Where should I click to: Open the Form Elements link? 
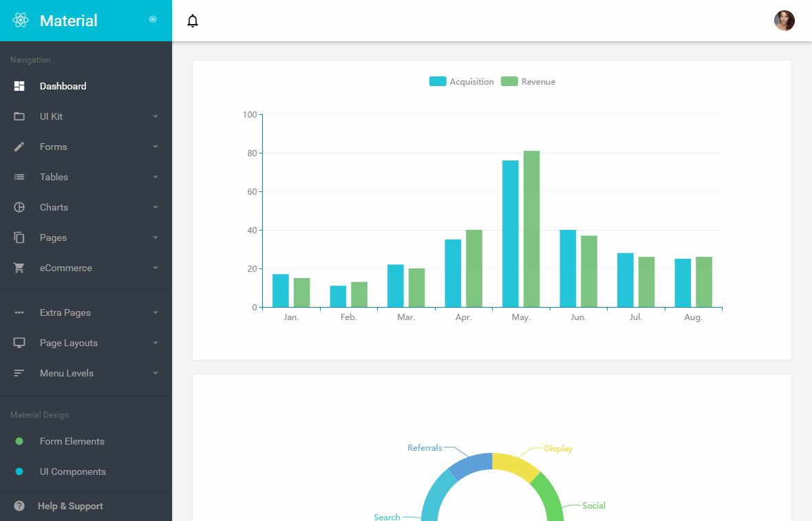[72, 441]
